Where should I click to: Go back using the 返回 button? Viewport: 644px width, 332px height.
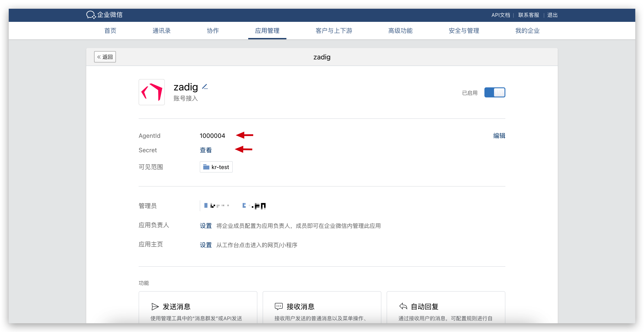pos(105,57)
